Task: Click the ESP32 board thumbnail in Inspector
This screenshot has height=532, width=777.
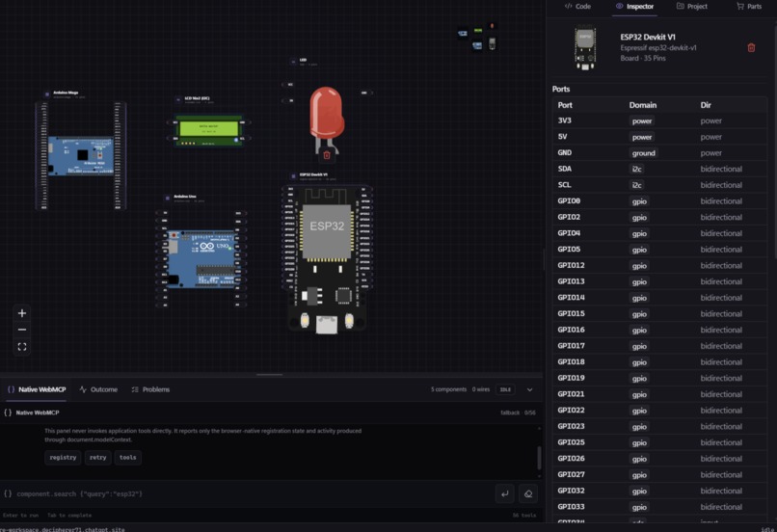Action: click(585, 48)
